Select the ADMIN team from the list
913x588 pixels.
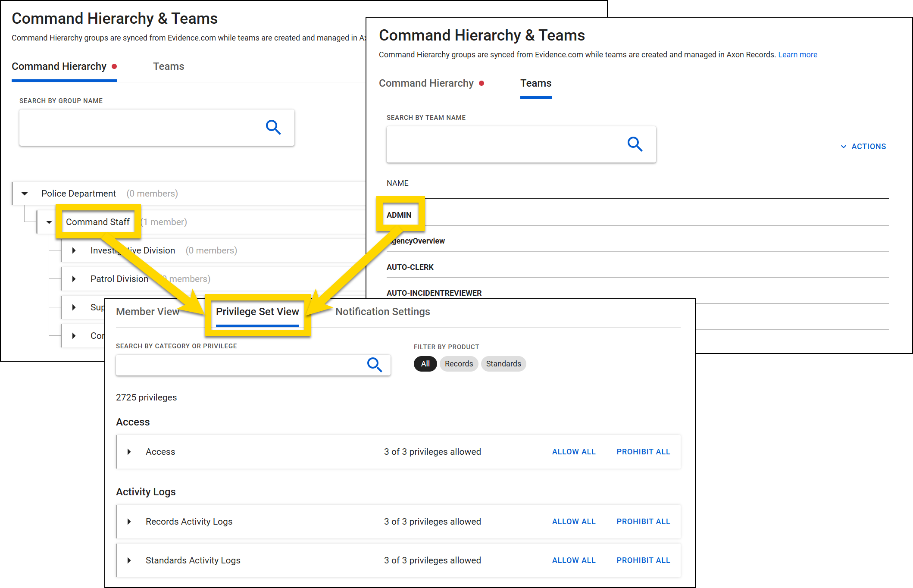(x=400, y=214)
